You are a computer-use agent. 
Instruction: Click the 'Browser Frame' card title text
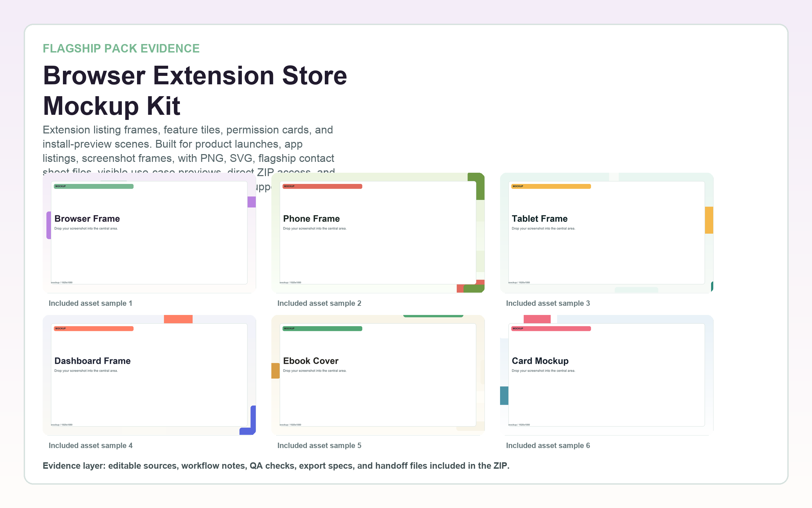[87, 219]
